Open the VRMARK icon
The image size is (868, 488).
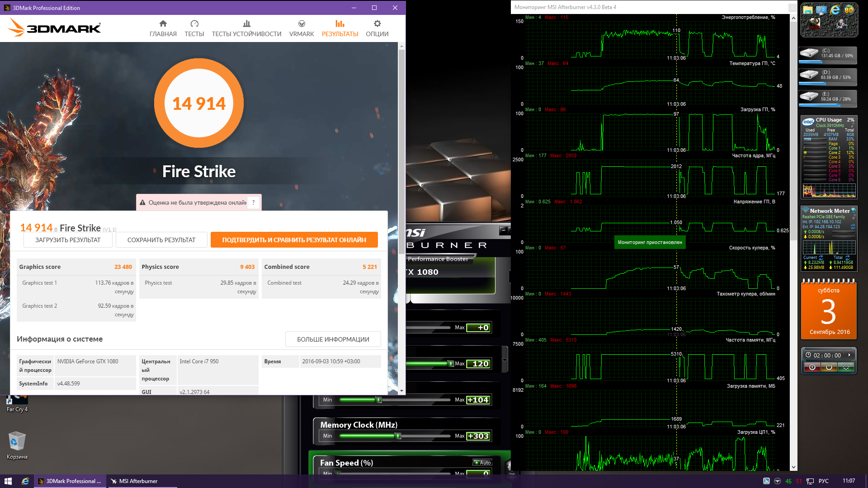coord(302,24)
